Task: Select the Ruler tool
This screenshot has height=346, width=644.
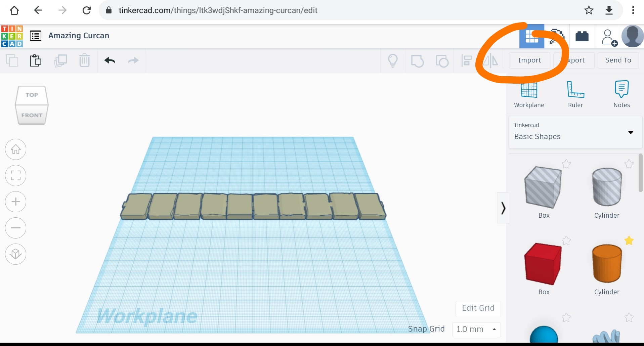Action: (575, 94)
